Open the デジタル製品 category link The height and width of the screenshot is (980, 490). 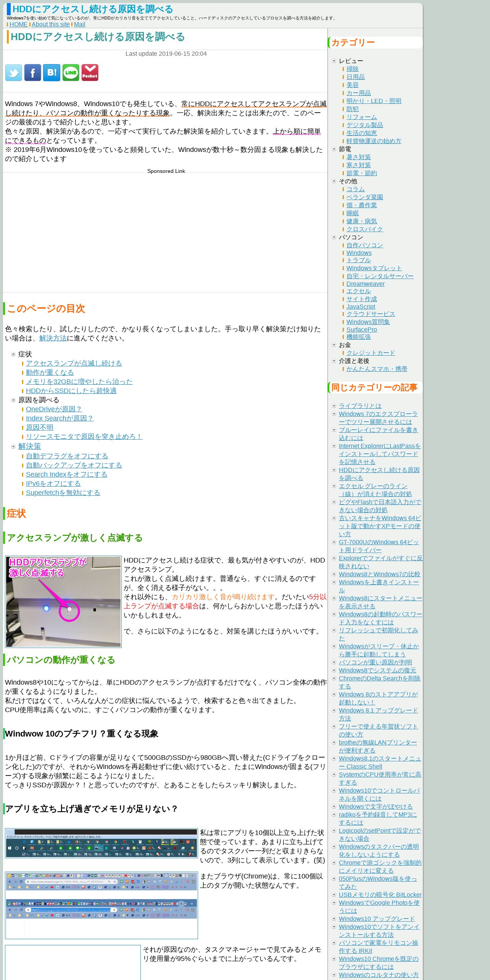pyautogui.click(x=365, y=125)
